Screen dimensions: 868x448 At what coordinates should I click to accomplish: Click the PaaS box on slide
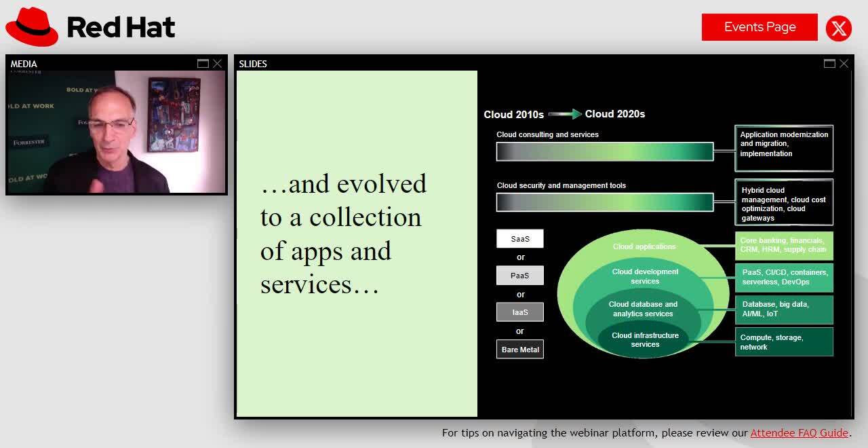pyautogui.click(x=520, y=276)
